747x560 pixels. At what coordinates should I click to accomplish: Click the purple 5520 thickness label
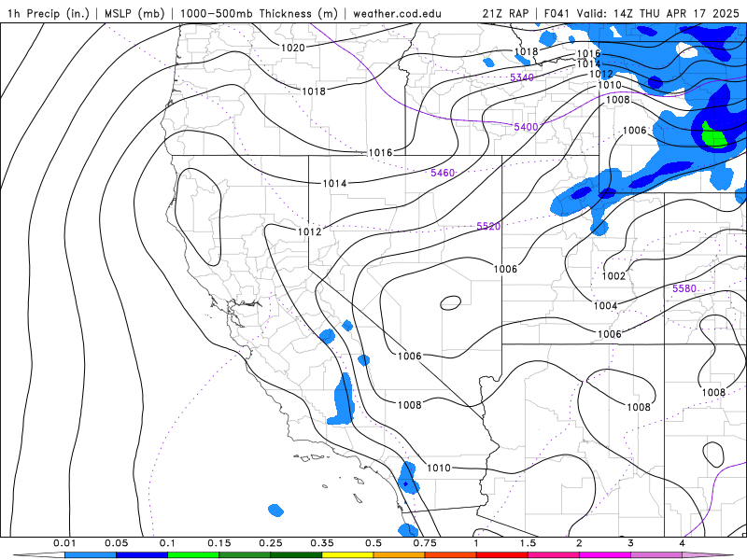[488, 226]
